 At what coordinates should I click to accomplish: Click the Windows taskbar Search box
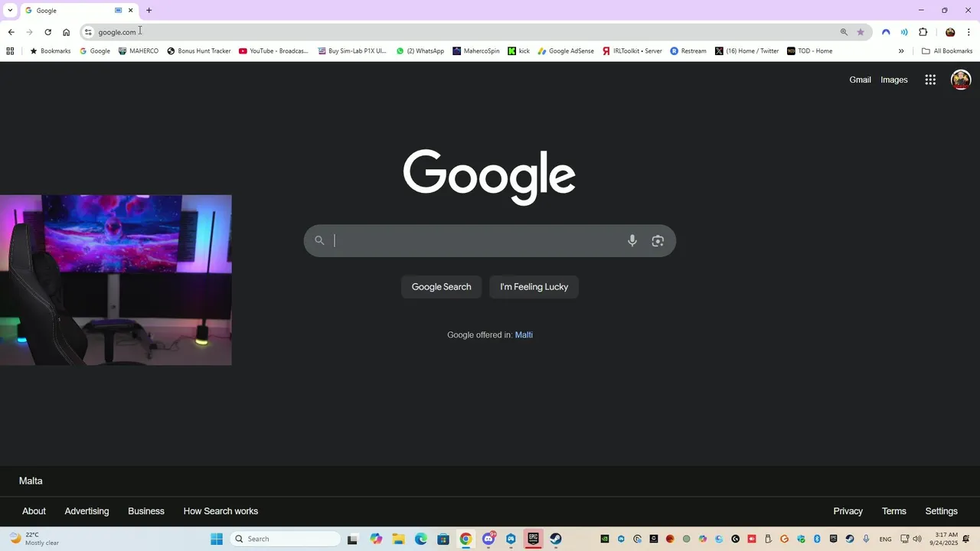point(284,539)
